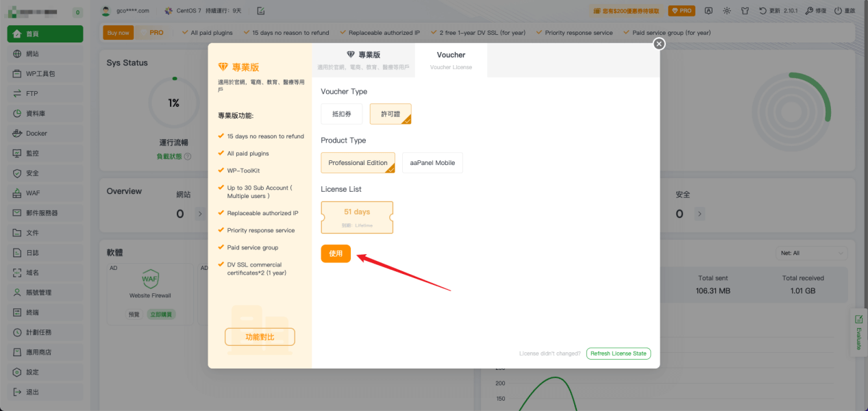868x411 pixels.
Task: Open WAF in the sidebar
Action: click(x=33, y=193)
